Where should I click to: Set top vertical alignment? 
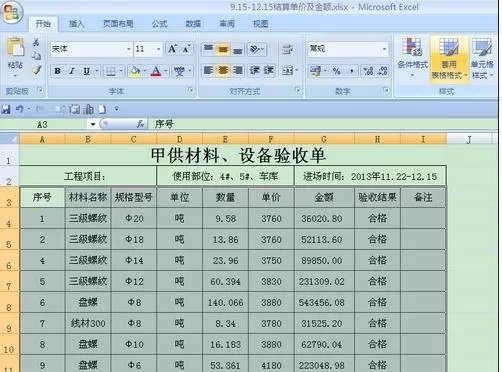[208, 49]
